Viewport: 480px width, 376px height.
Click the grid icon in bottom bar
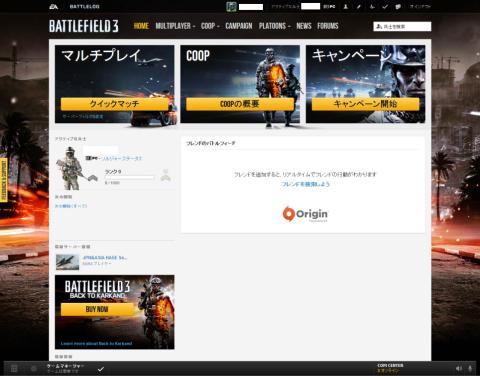[14, 368]
